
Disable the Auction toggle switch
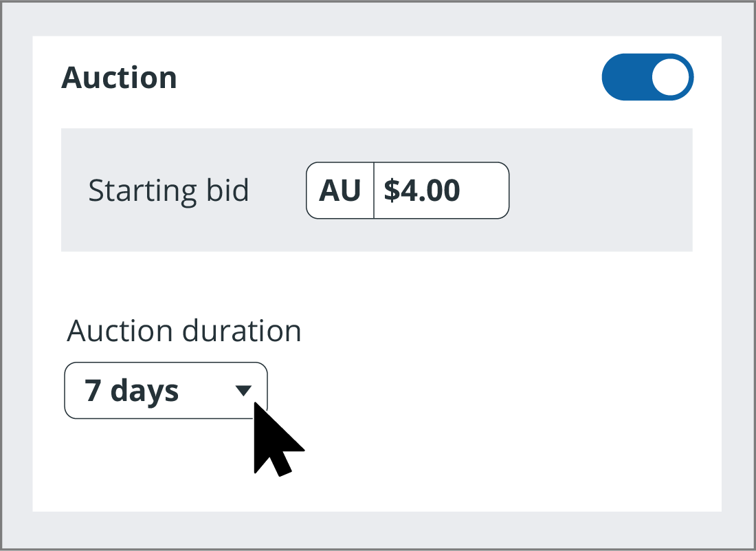647,76
